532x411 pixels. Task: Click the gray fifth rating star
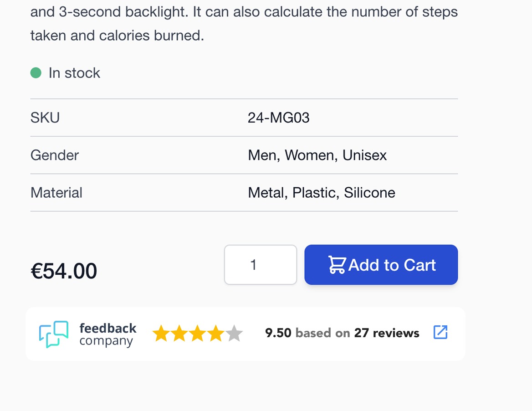[x=234, y=334]
